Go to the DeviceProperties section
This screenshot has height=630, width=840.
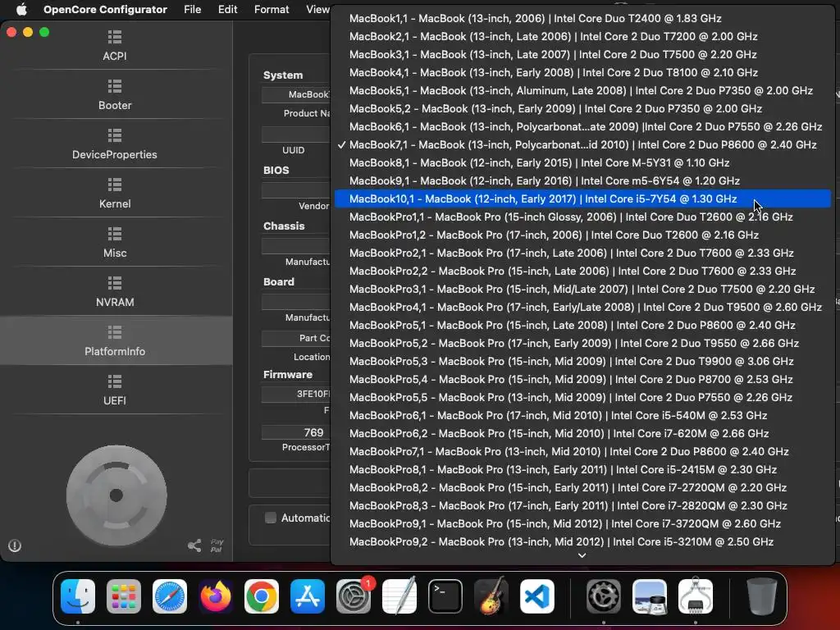115,144
